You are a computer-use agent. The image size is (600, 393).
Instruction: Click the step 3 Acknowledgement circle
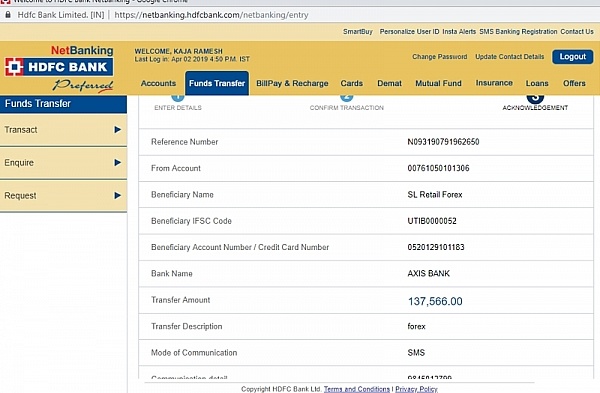[x=535, y=98]
